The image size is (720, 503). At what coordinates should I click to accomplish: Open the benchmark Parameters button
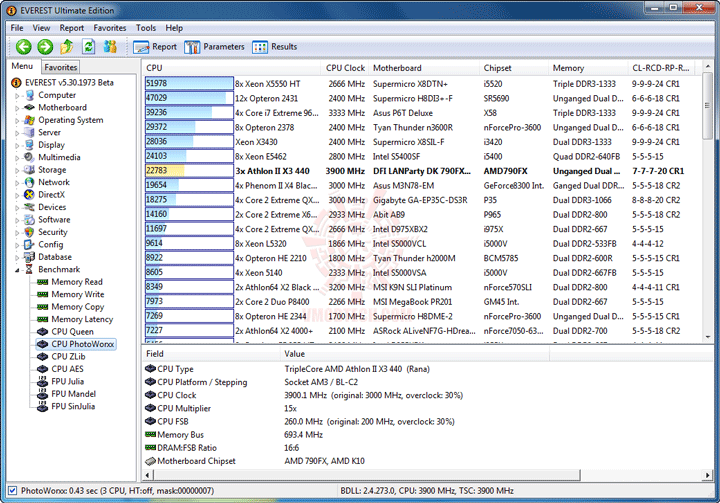click(214, 47)
